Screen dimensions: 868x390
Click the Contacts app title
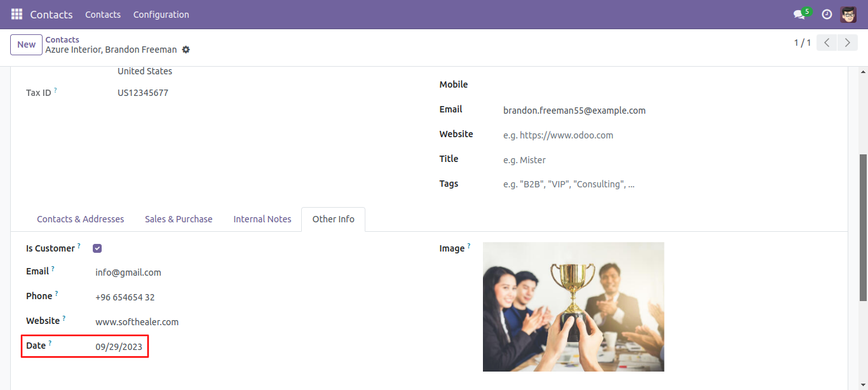click(x=51, y=14)
